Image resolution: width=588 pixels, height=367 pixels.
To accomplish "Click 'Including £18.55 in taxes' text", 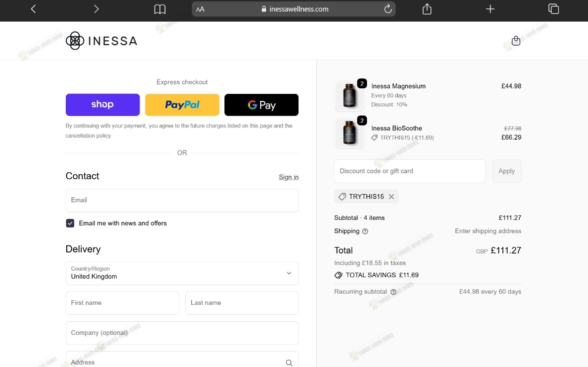I will pyautogui.click(x=370, y=263).
